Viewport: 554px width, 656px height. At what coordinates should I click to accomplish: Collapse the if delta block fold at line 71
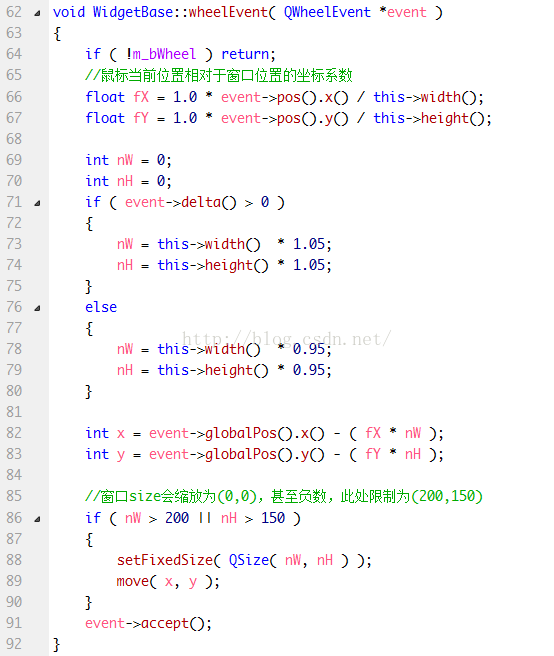37,203
